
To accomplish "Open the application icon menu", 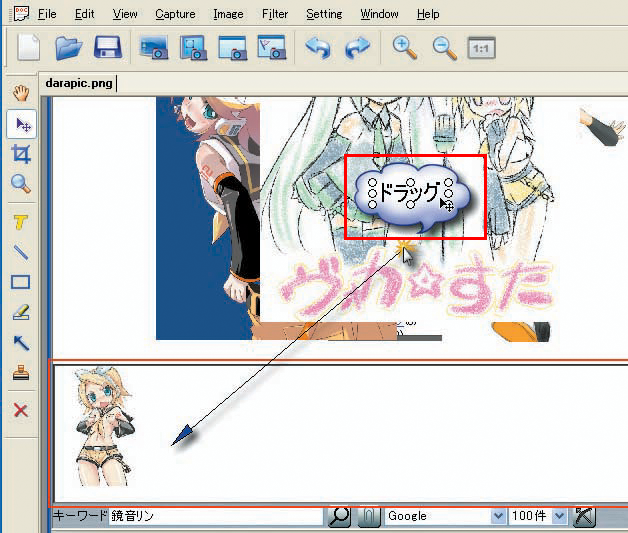I will [21, 13].
